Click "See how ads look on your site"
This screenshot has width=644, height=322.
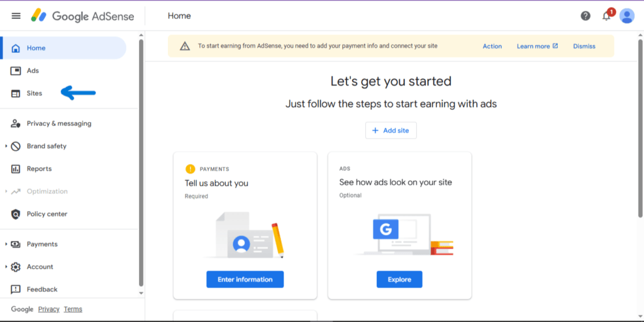396,182
